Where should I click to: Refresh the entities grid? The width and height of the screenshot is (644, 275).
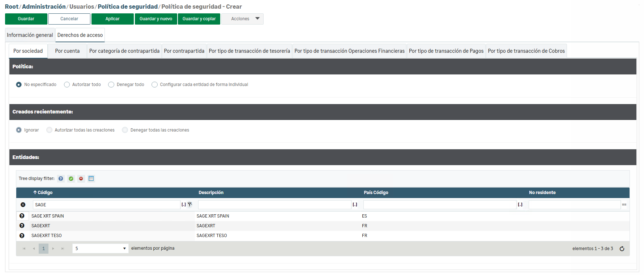(622, 249)
